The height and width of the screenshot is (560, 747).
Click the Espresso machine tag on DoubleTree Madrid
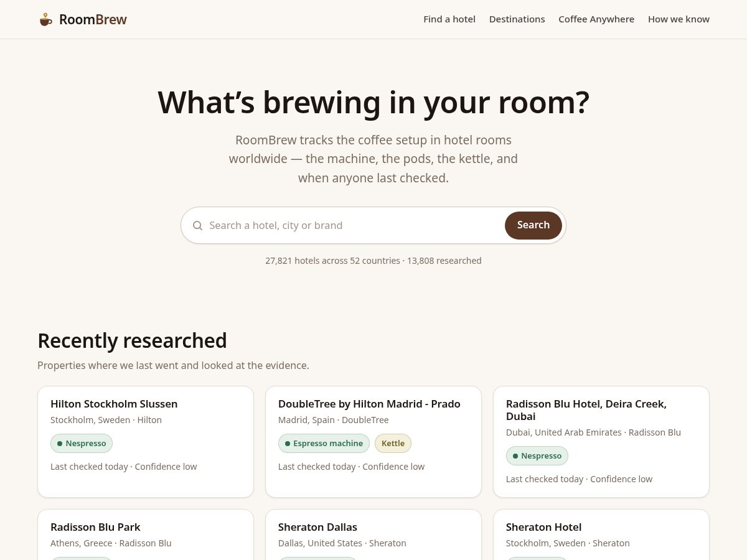[324, 444]
